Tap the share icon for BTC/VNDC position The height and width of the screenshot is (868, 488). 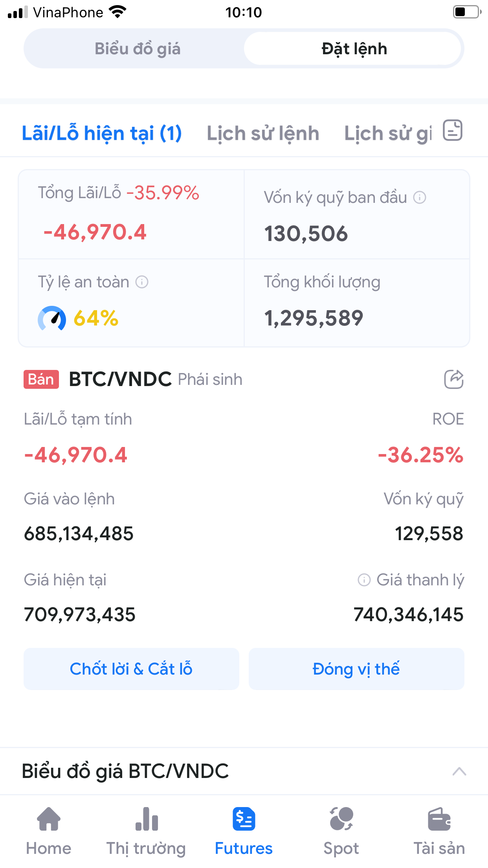(x=454, y=379)
